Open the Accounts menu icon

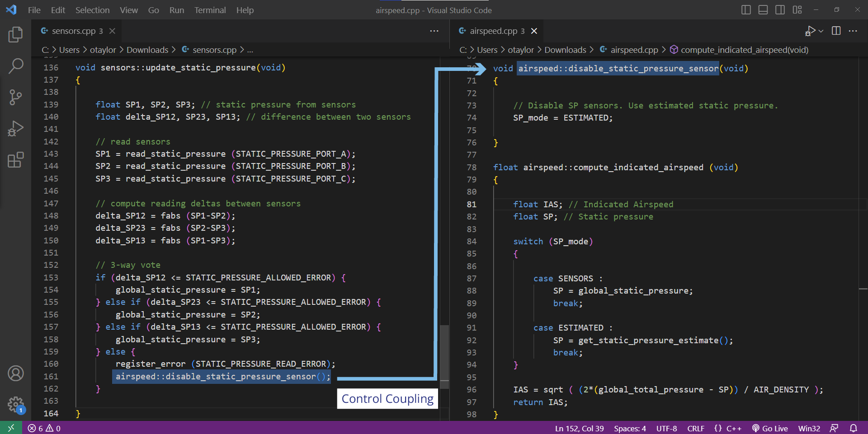pyautogui.click(x=15, y=373)
